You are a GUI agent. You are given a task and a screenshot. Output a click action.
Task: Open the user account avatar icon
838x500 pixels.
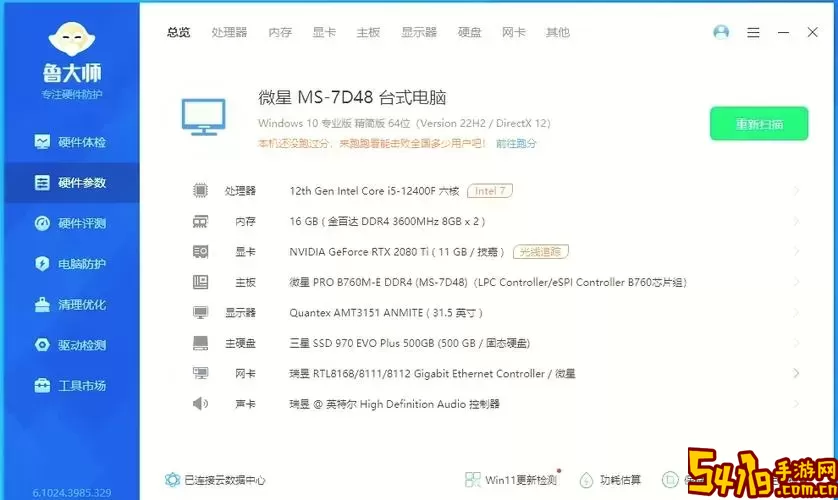coord(721,33)
